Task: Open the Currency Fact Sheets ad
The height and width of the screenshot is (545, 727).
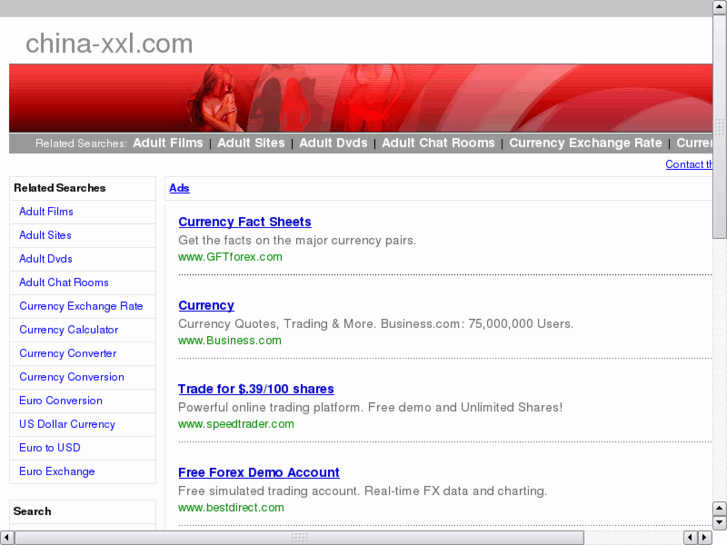Action: tap(245, 222)
